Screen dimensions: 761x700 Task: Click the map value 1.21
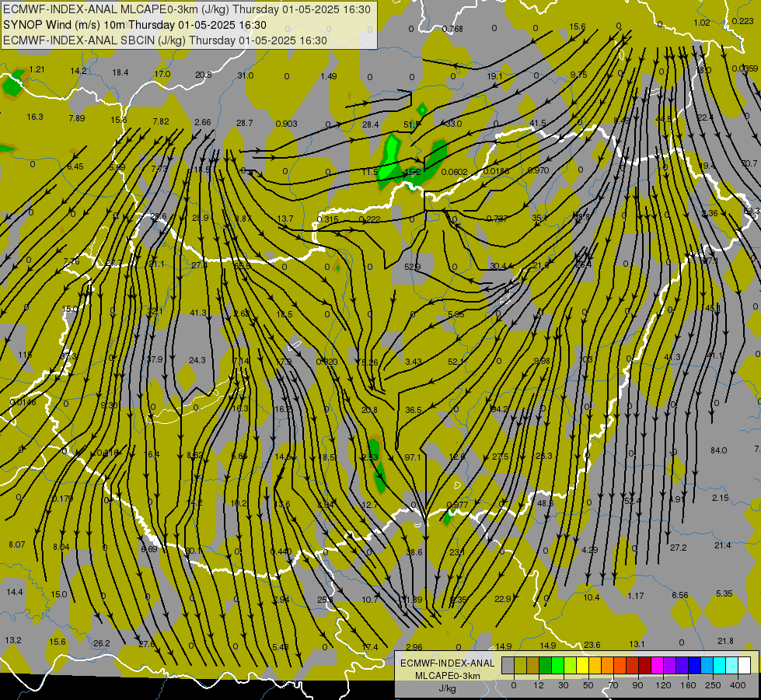tap(37, 69)
